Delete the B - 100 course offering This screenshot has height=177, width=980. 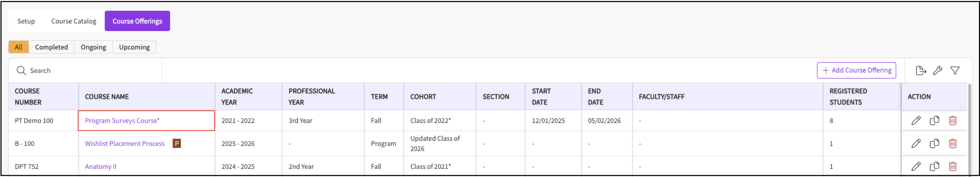[953, 144]
